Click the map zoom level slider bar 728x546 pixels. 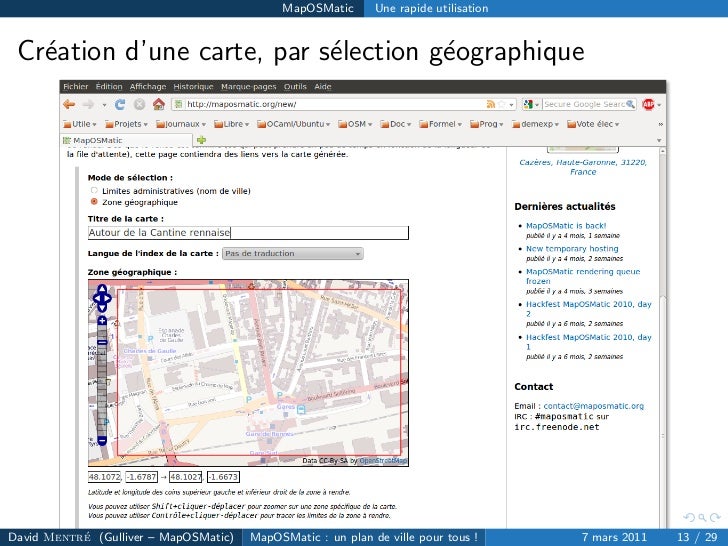(x=102, y=380)
